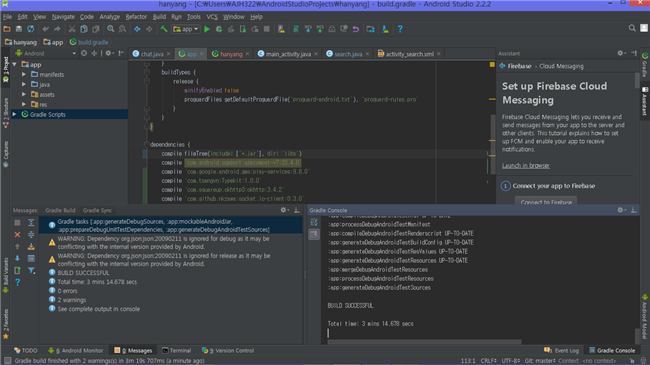This screenshot has height=365, width=650.
Task: Click the Copy icon in toolbar
Action: (x=84, y=29)
